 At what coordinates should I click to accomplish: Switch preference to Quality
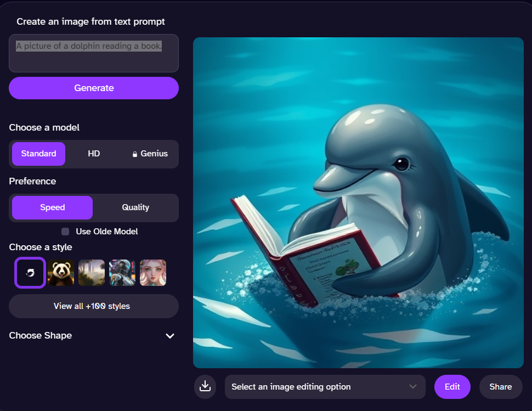(x=135, y=207)
